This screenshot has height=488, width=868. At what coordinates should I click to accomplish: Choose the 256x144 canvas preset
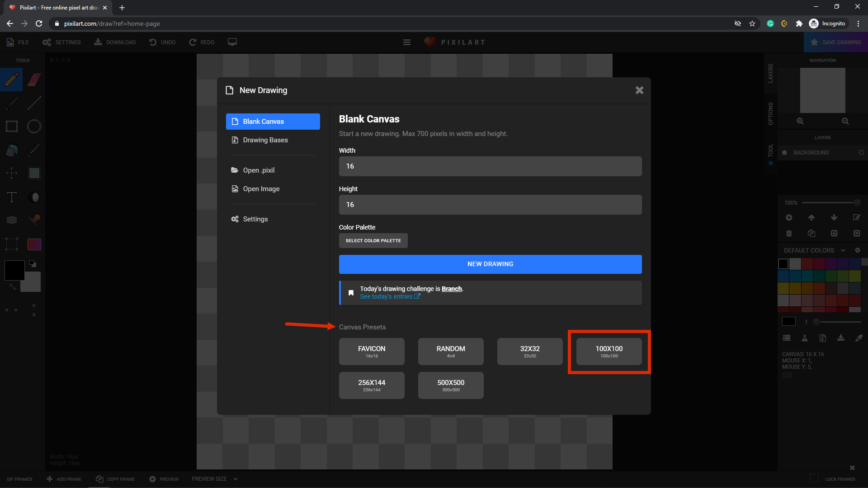(x=372, y=385)
